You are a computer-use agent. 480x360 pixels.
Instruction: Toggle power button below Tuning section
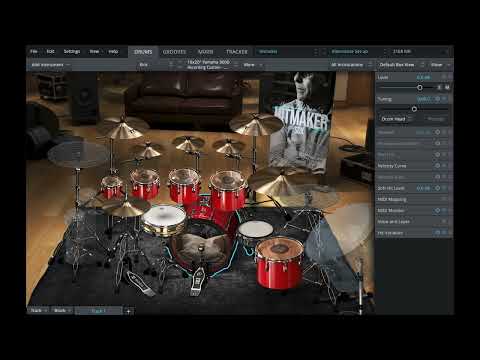438,132
